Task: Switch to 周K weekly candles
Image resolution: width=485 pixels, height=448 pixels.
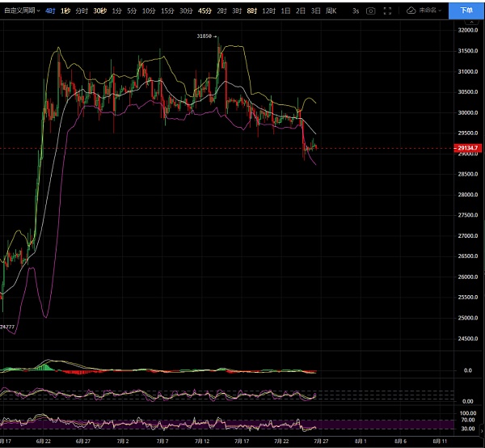Action: [x=331, y=11]
